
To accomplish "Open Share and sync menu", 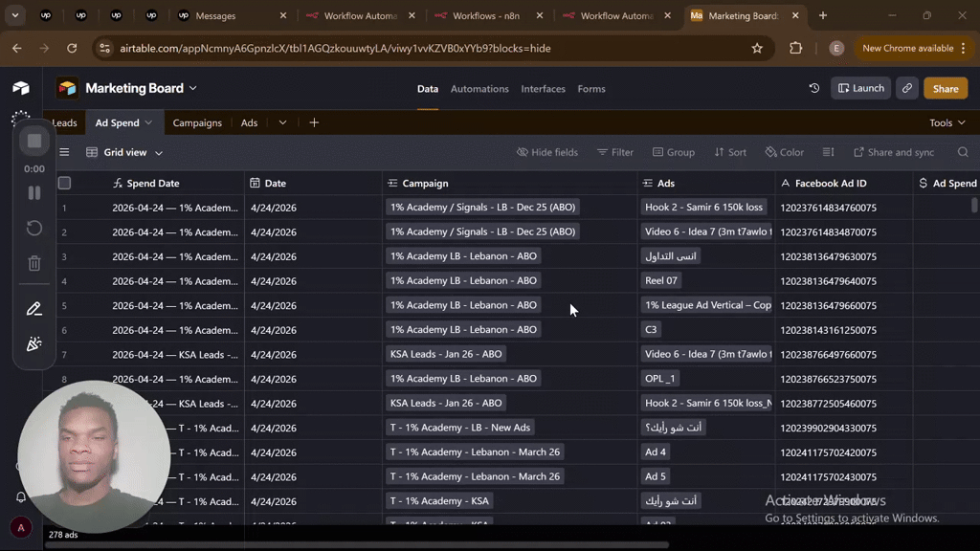I will coord(894,152).
